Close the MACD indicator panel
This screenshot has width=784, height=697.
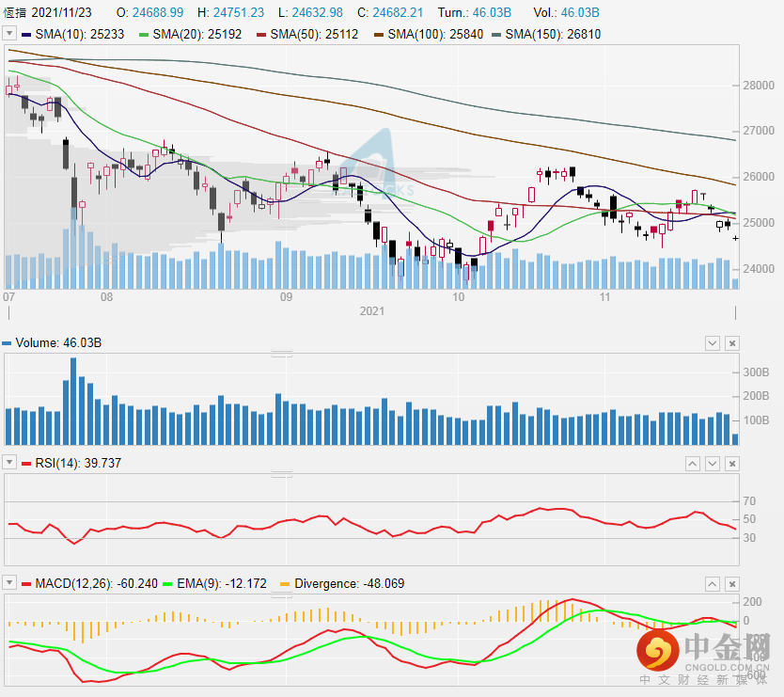(x=732, y=583)
